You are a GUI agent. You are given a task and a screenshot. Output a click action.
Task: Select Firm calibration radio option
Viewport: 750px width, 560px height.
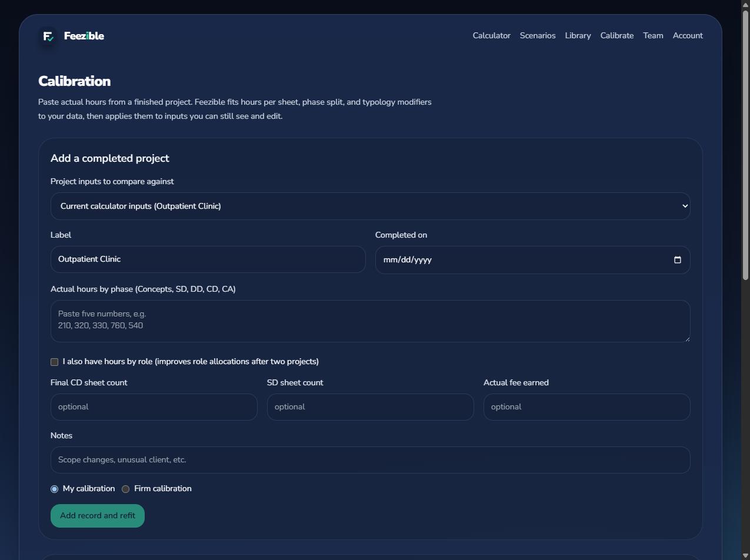click(x=126, y=489)
